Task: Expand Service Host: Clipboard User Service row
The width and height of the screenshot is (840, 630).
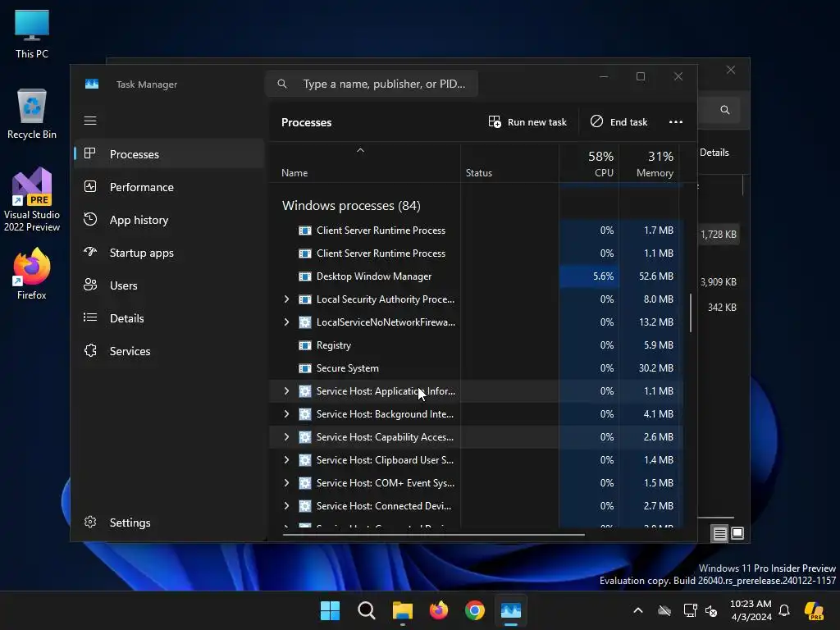Action: point(286,459)
